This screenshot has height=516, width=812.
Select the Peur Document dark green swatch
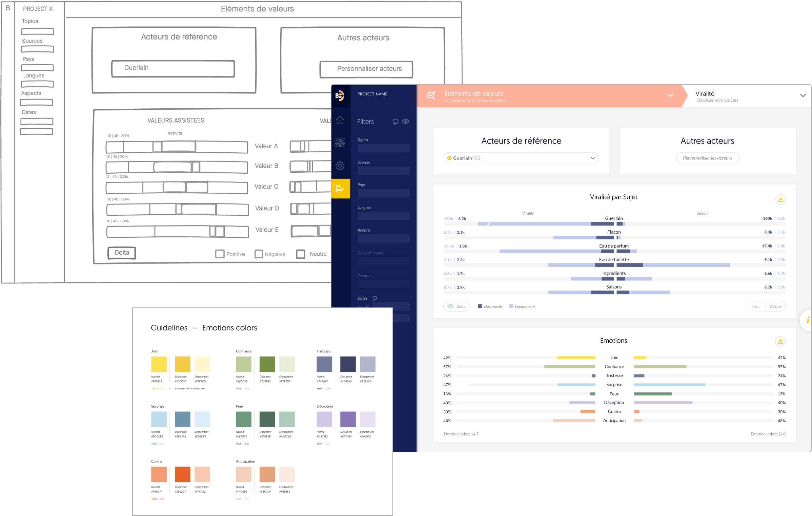(267, 419)
